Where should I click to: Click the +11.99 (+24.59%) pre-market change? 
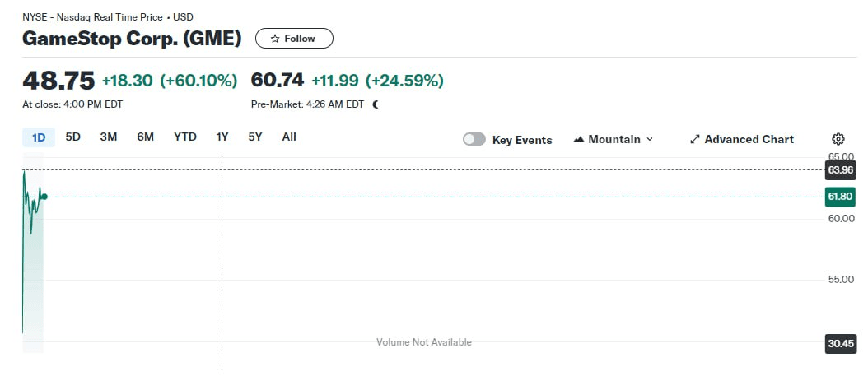(x=377, y=81)
